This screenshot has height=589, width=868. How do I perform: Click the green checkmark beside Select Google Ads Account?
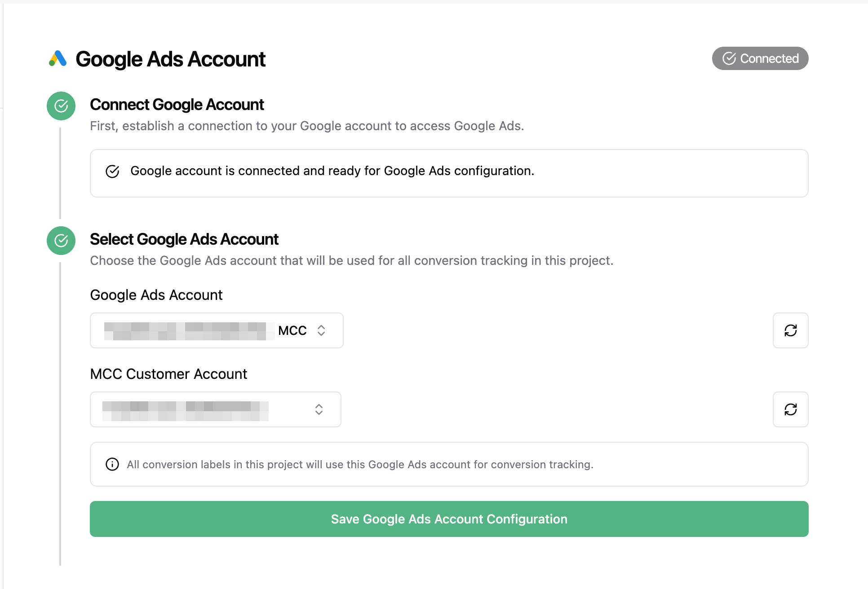pos(61,241)
